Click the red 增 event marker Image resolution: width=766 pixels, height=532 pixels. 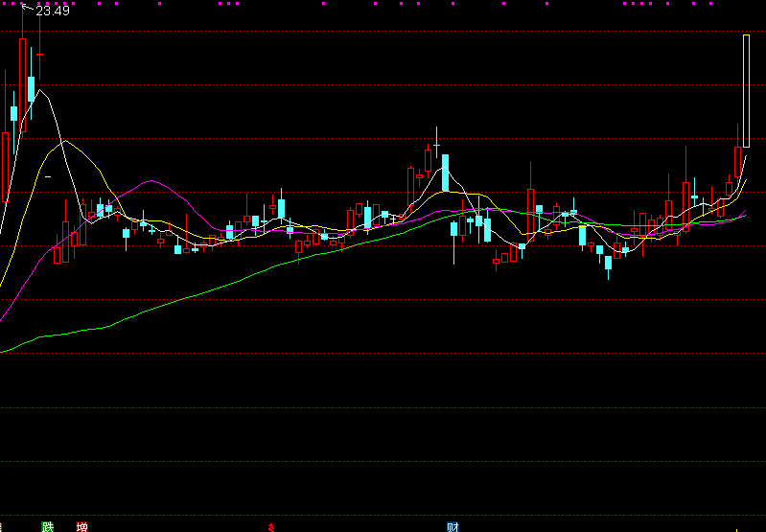coord(82,527)
